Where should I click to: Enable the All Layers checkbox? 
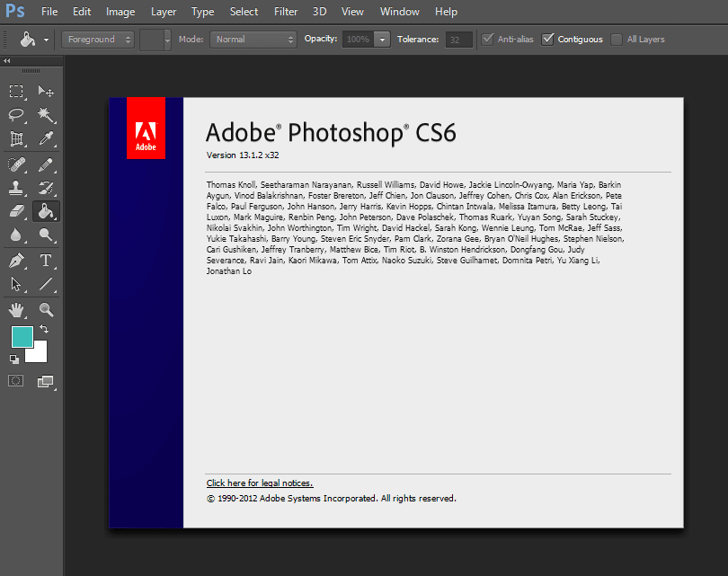point(617,40)
